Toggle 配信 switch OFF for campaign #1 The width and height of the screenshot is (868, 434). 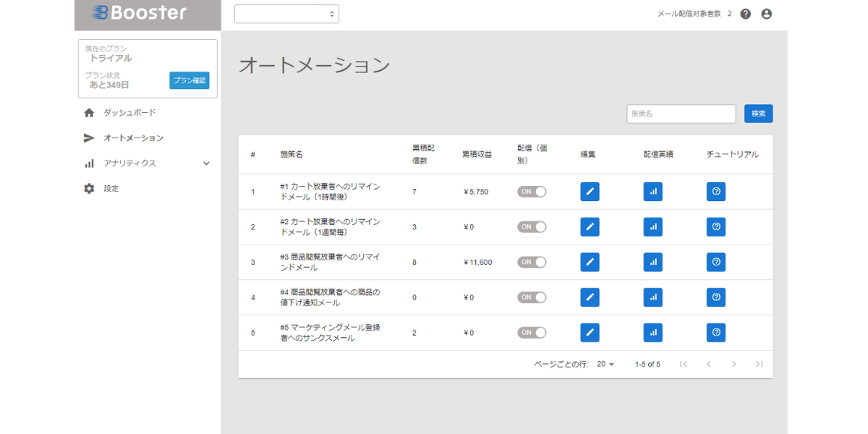click(531, 191)
